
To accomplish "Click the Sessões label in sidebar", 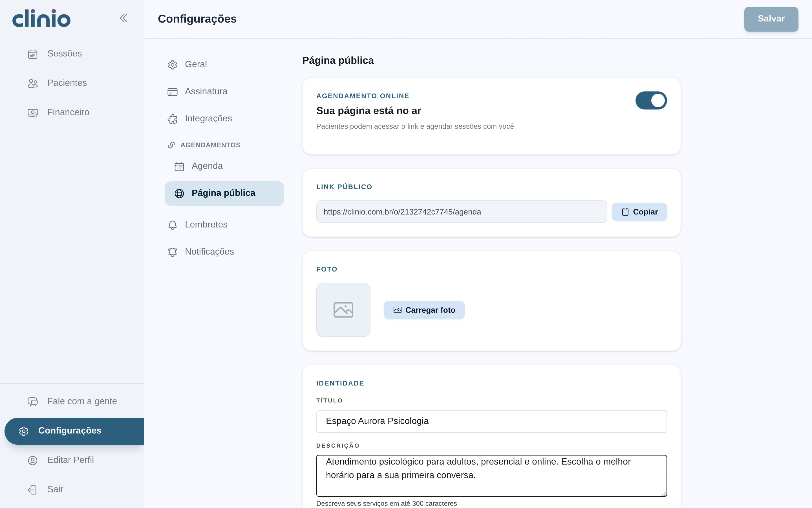I will (64, 53).
